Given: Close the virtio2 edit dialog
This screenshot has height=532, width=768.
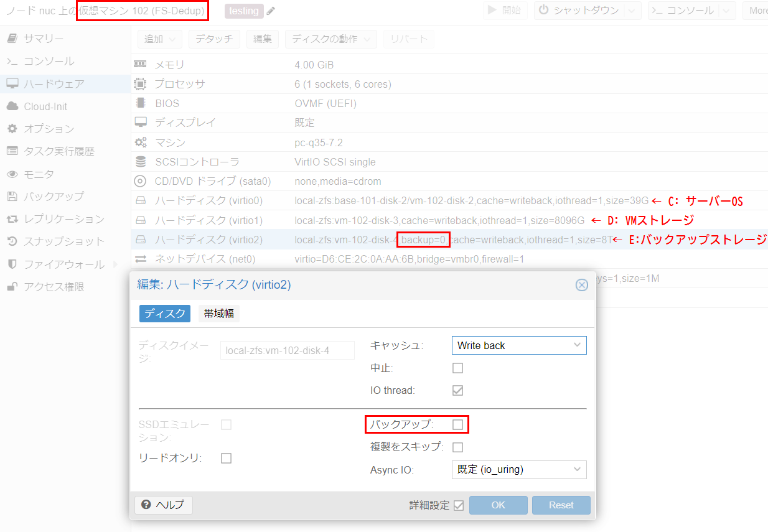Looking at the screenshot, I should (582, 285).
